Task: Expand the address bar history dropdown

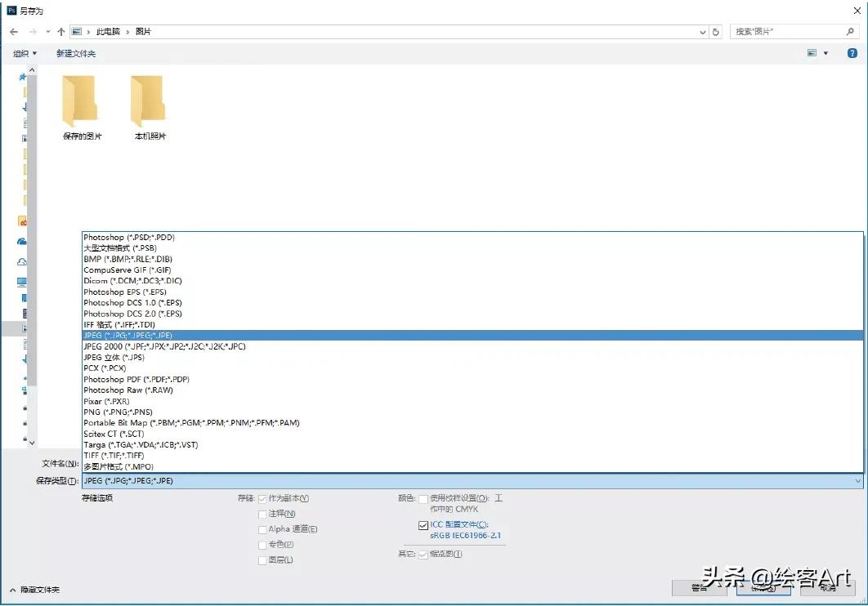Action: (x=702, y=32)
